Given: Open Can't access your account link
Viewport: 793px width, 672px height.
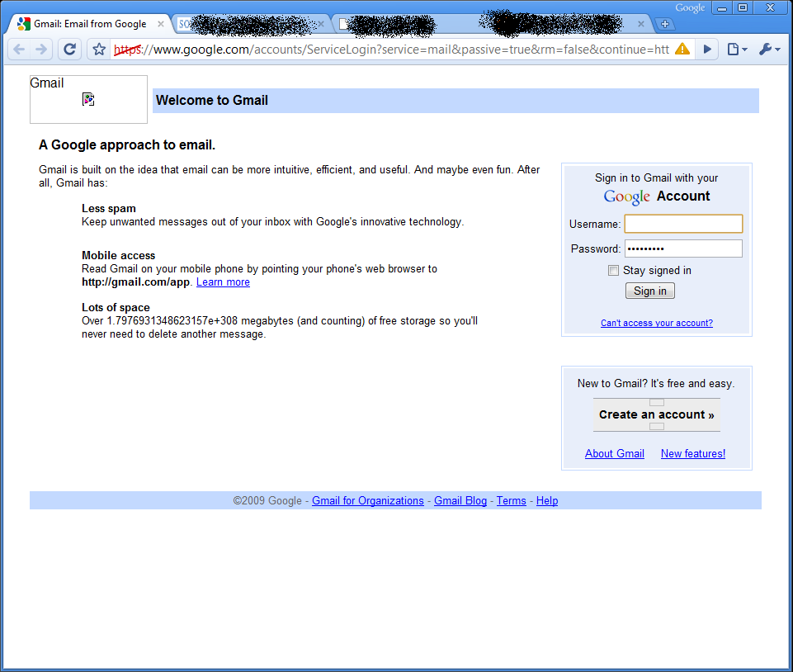Looking at the screenshot, I should tap(657, 323).
